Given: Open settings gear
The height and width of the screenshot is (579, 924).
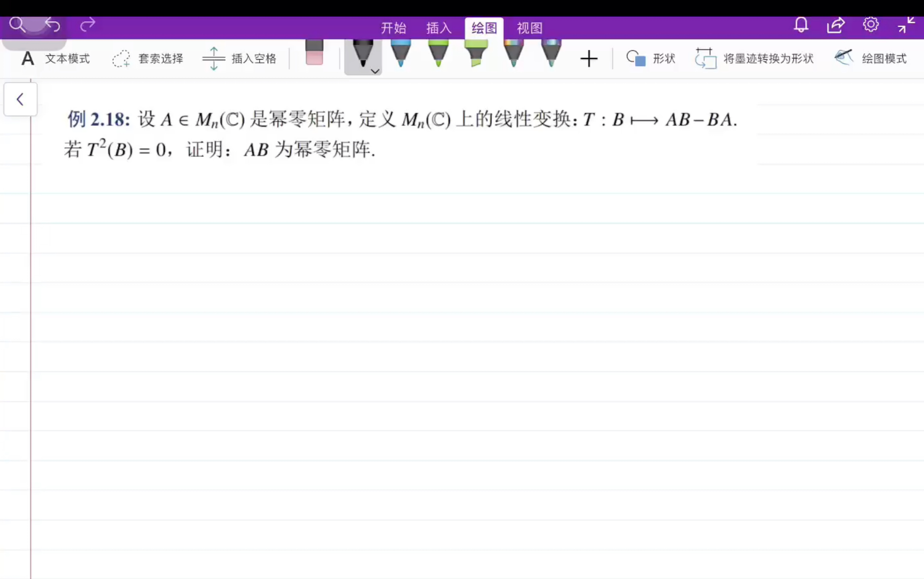Looking at the screenshot, I should pyautogui.click(x=871, y=25).
